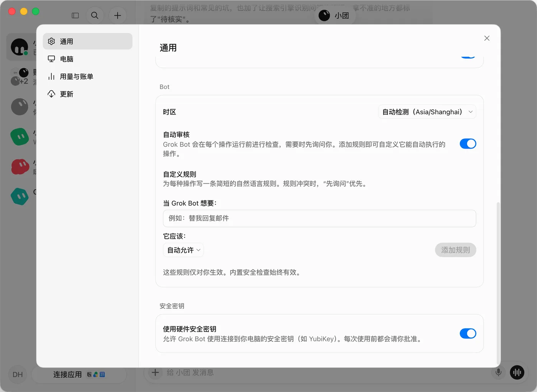Screen dimensions: 537x392
Task: Open the 通用 settings tab
Action: (87, 41)
